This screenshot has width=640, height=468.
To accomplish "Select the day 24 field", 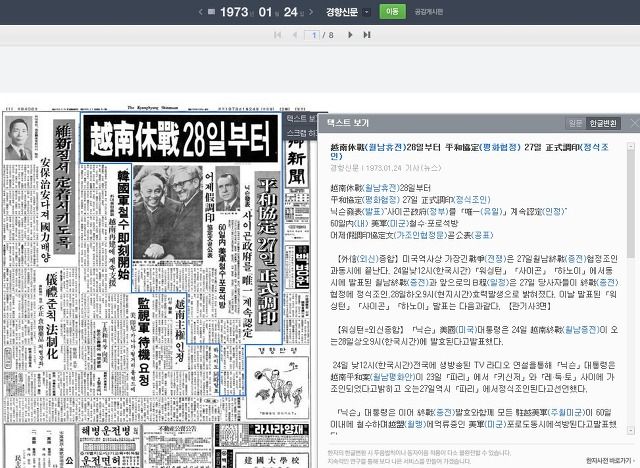I will coord(291,12).
